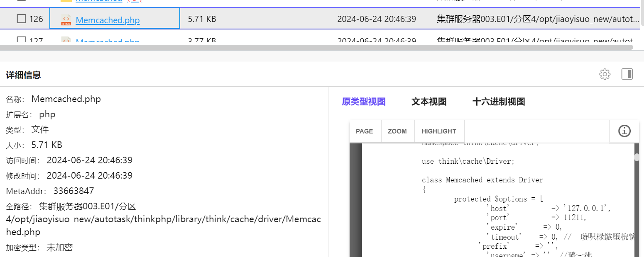The height and width of the screenshot is (257, 644).
Task: Switch to the 文本视图 tab
Action: (429, 102)
